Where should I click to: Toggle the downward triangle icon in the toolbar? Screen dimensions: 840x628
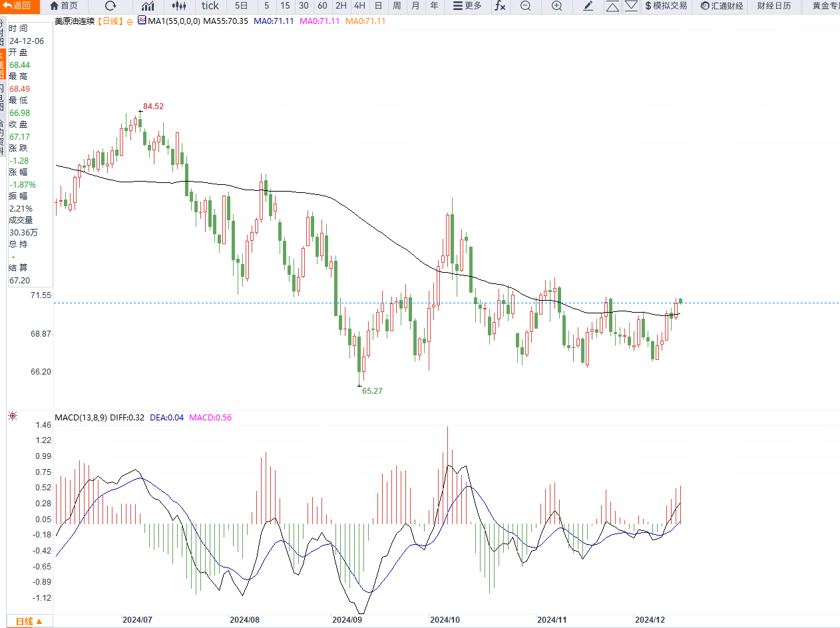coord(632,6)
